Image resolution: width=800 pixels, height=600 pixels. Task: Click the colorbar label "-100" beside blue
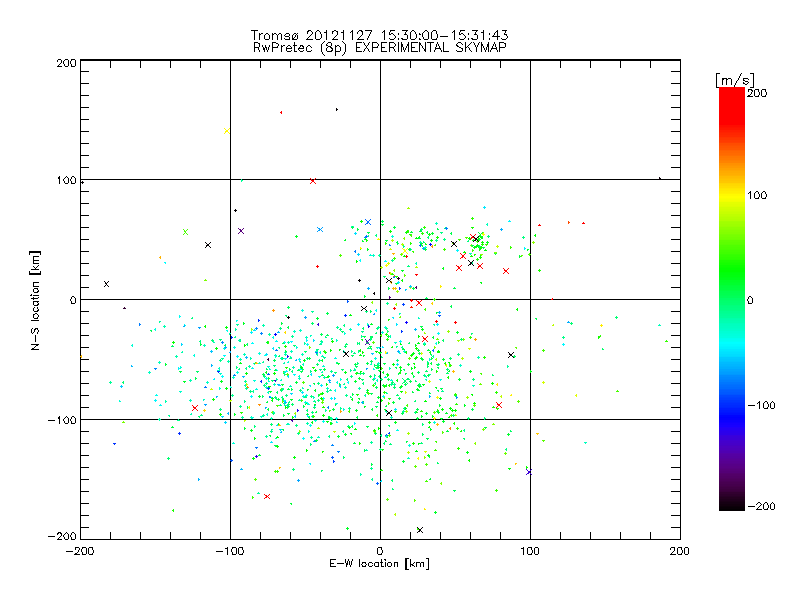(x=761, y=405)
